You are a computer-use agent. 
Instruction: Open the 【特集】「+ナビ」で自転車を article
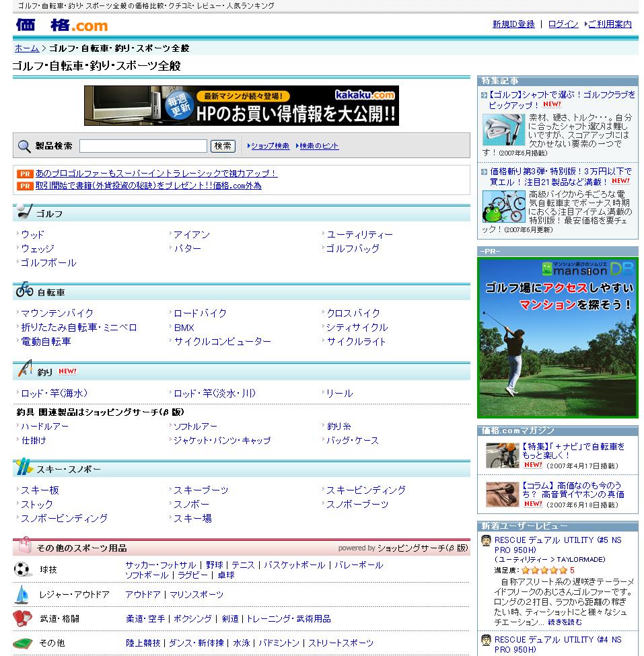(x=573, y=451)
